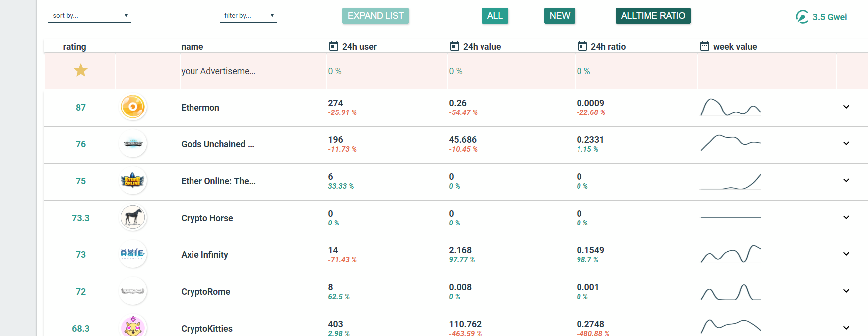Click the Ether Online week value sparkline
Image resolution: width=868 pixels, height=336 pixels.
[x=731, y=181]
